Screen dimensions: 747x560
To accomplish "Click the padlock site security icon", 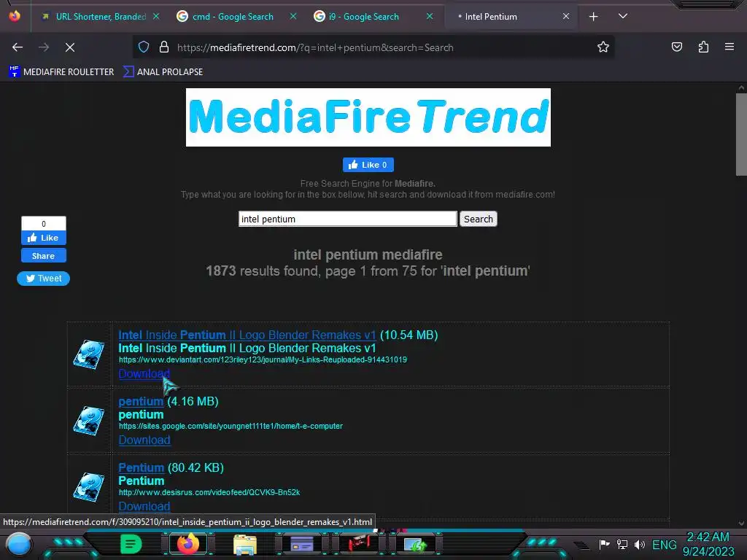I will tap(164, 47).
